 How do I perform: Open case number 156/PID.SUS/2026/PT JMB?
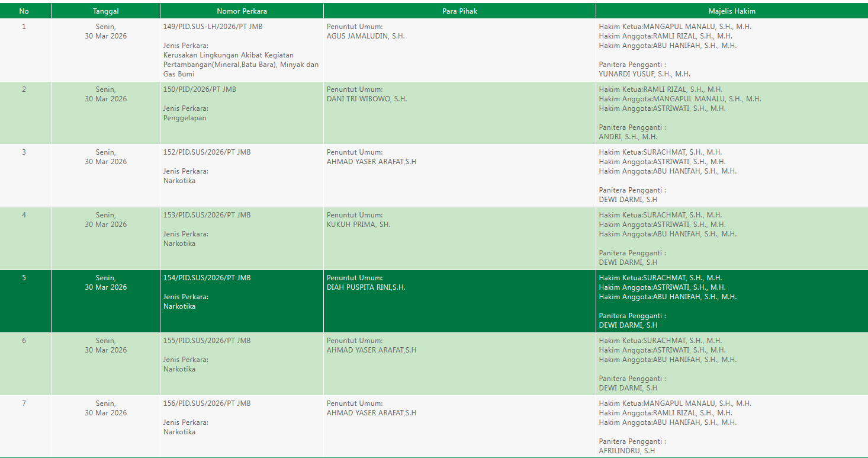(207, 403)
